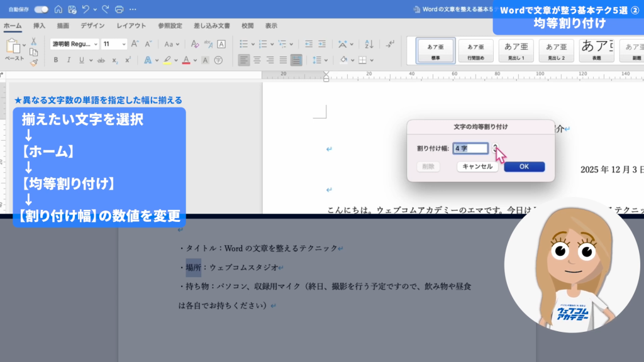
Task: Click the Save icon in title bar
Action: 72,9
